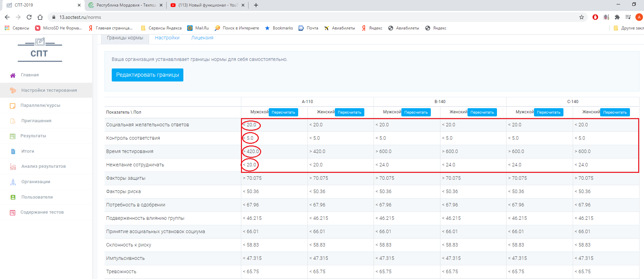Reload the page with the refresh icon
The height and width of the screenshot is (279, 644).
coord(29,17)
